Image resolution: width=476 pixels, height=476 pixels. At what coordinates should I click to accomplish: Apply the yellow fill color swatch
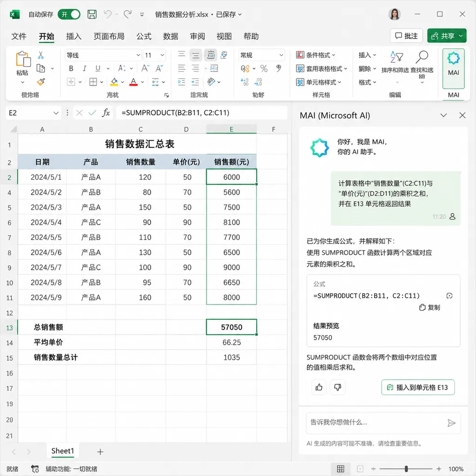[x=114, y=82]
